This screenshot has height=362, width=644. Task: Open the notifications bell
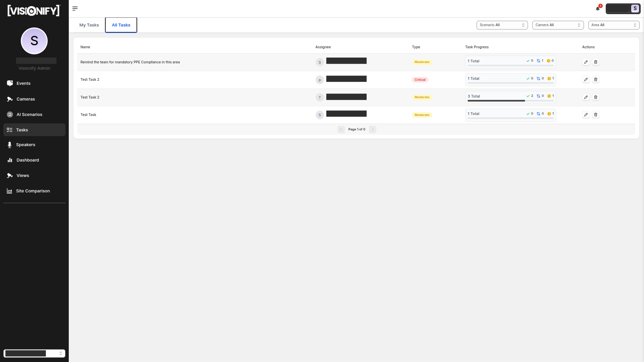coord(598,8)
